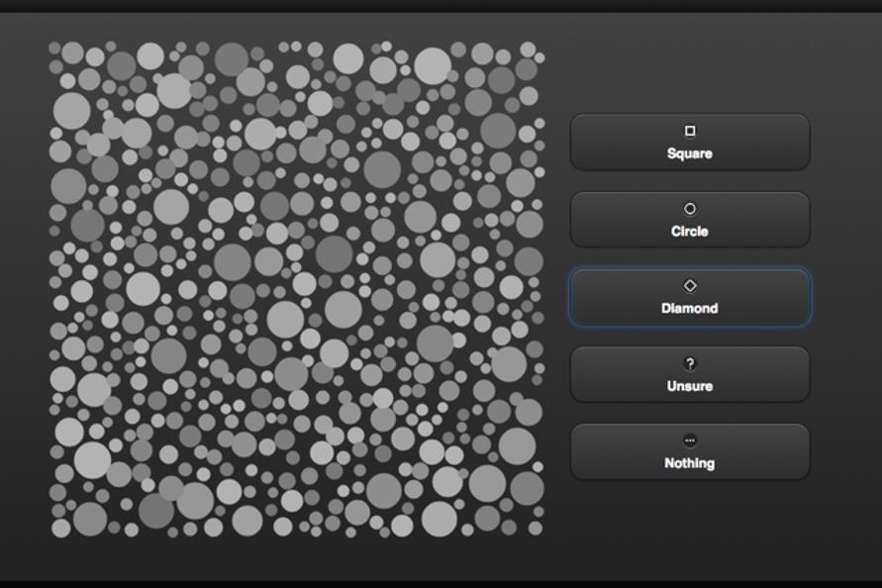Image resolution: width=882 pixels, height=588 pixels.
Task: Click the center of the dot pattern image
Action: click(297, 289)
